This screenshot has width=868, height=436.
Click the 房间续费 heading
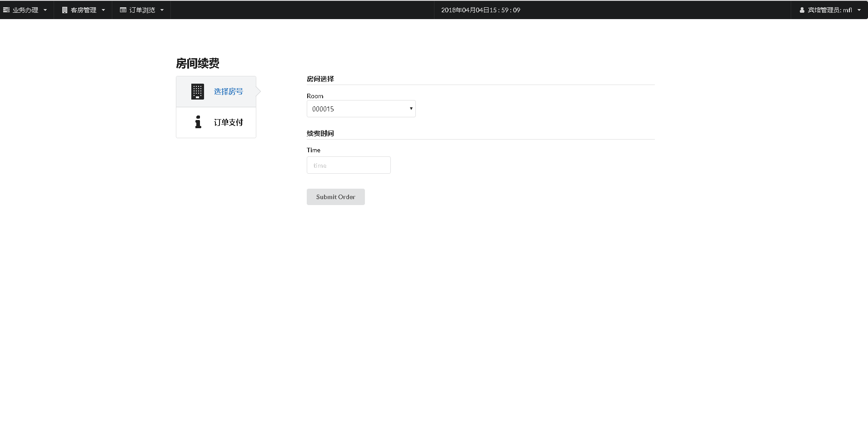[x=198, y=63]
